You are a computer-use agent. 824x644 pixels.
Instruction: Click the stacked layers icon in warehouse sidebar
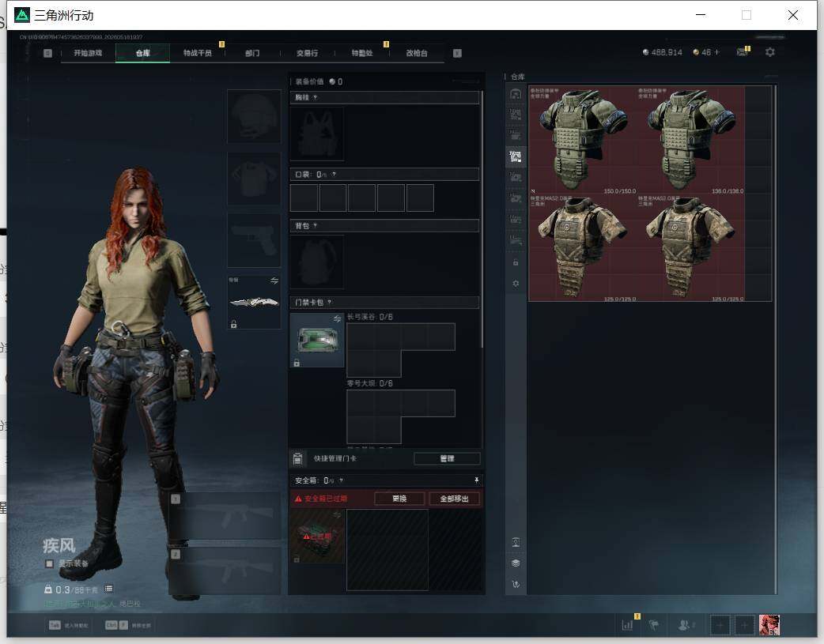(x=516, y=563)
